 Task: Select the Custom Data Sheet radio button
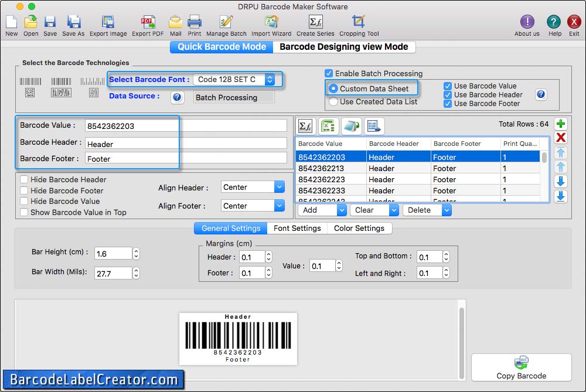(x=333, y=88)
